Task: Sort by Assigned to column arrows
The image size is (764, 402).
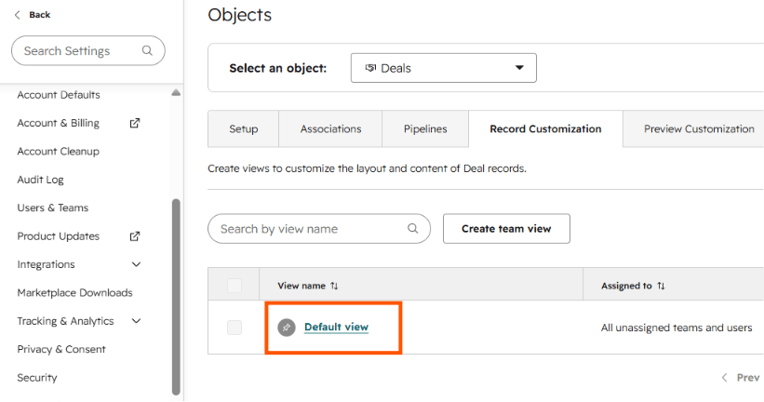Action: pyautogui.click(x=661, y=286)
